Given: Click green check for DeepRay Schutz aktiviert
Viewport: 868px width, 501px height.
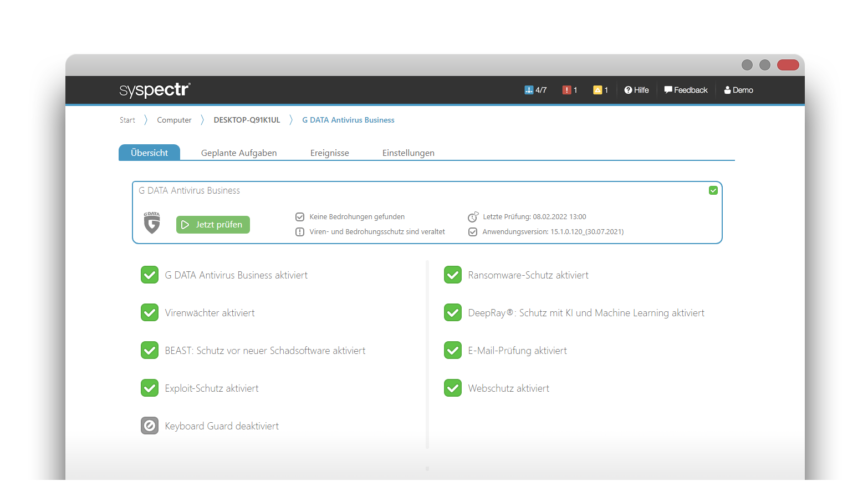Looking at the screenshot, I should 453,313.
